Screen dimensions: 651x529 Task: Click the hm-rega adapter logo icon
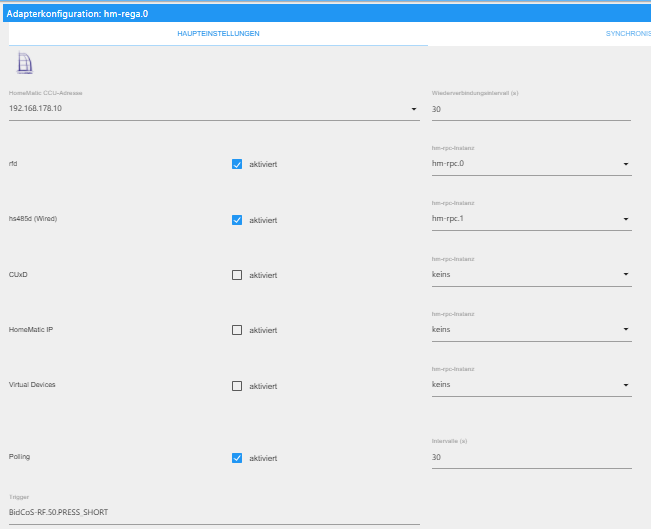click(x=24, y=63)
